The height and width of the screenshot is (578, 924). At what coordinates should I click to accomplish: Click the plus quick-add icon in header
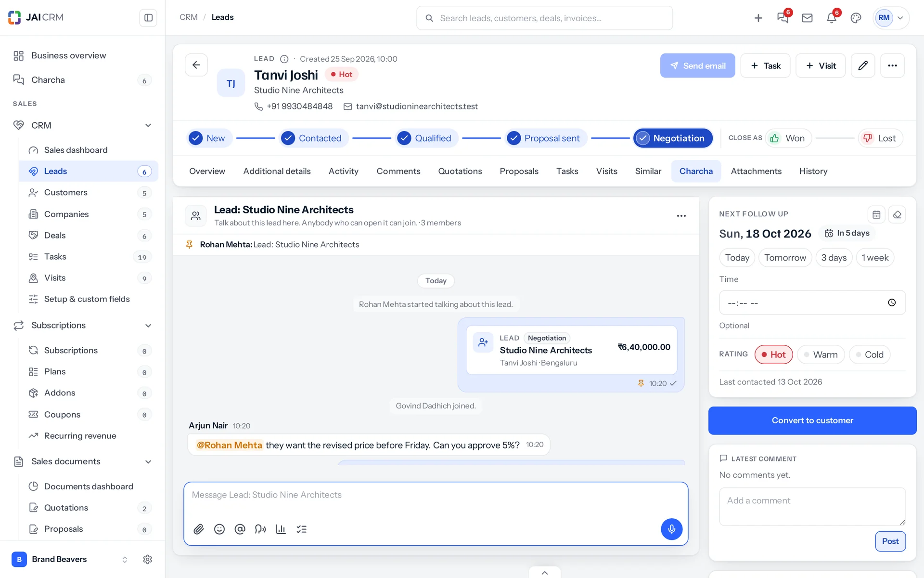(758, 18)
